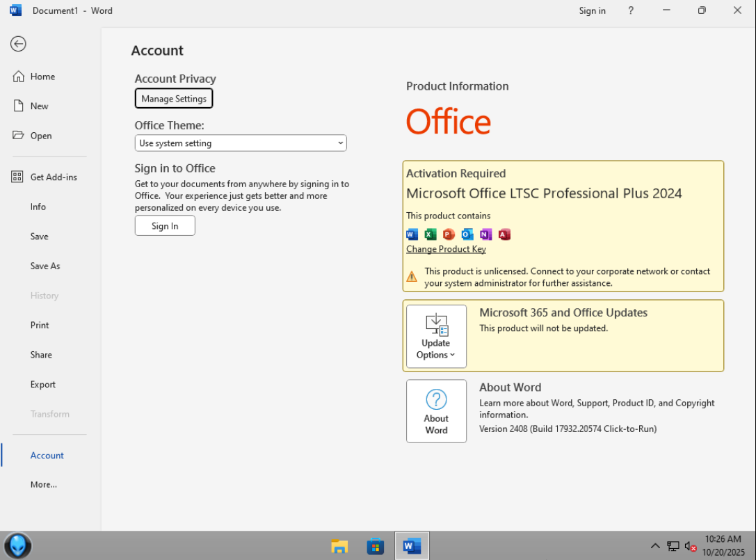Click the Word app icon under product contains
The height and width of the screenshot is (560, 756).
[412, 234]
